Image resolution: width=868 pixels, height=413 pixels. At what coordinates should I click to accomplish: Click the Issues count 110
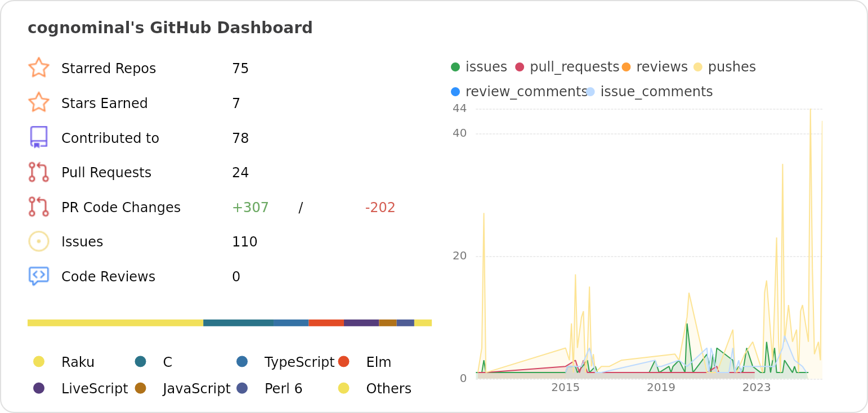[244, 241]
